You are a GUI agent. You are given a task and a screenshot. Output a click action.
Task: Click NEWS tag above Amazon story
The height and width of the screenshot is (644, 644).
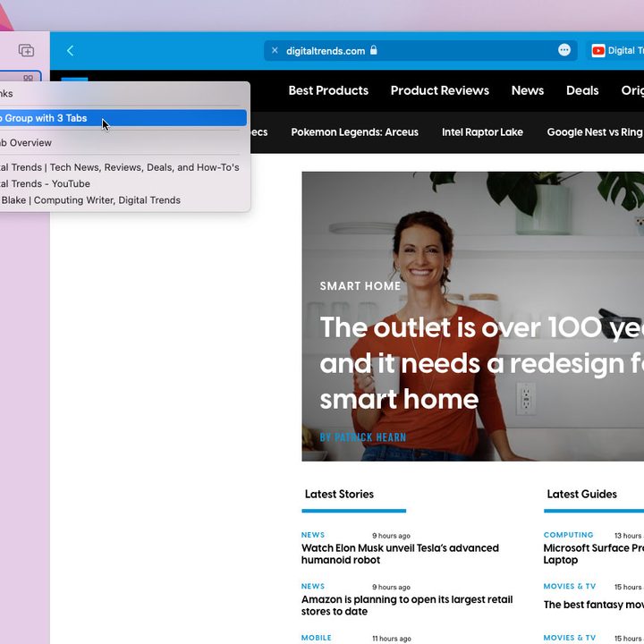(313, 586)
